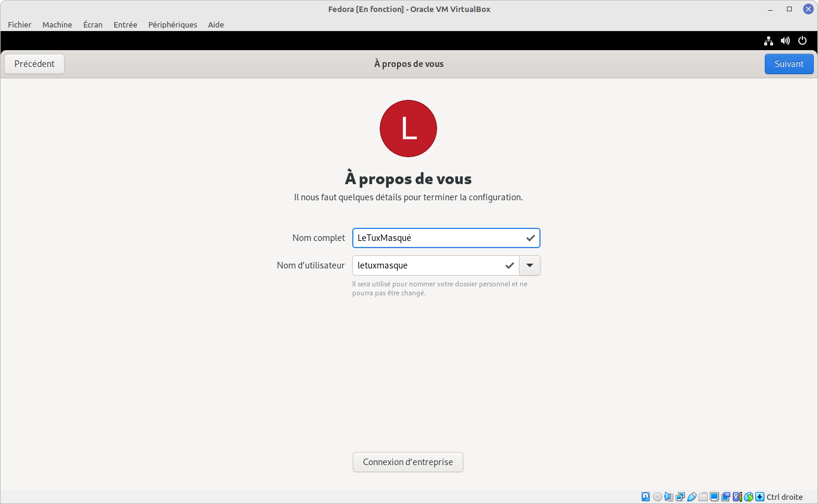The image size is (818, 504).
Task: Click the red L avatar picture
Action: 408,129
